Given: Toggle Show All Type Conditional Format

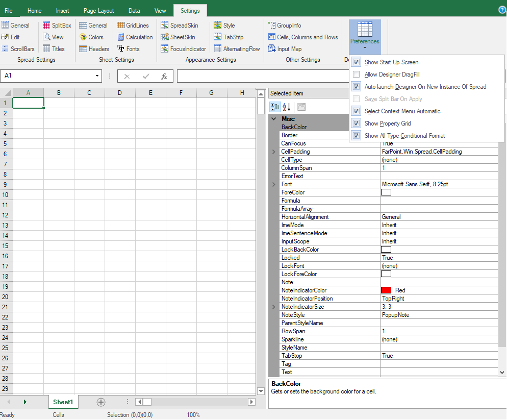Looking at the screenshot, I should 357,136.
